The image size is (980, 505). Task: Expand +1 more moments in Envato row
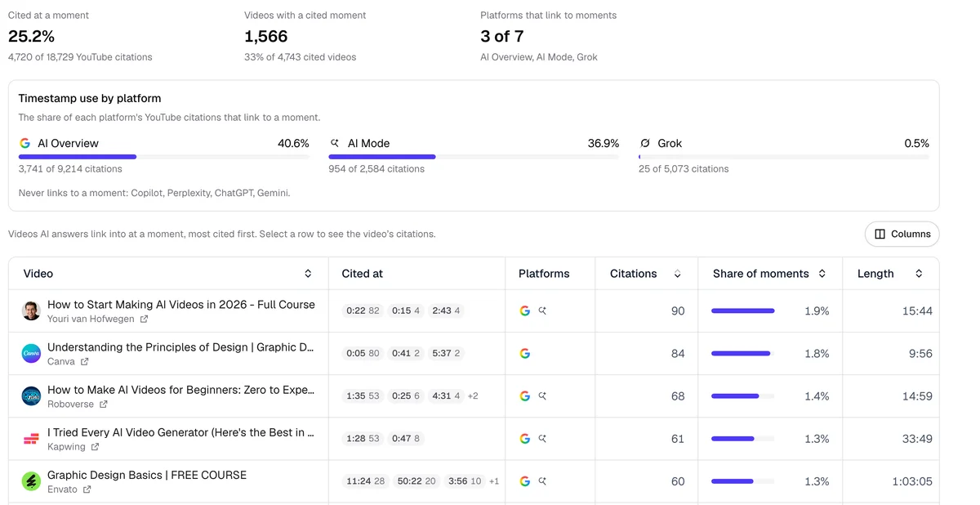pos(494,481)
